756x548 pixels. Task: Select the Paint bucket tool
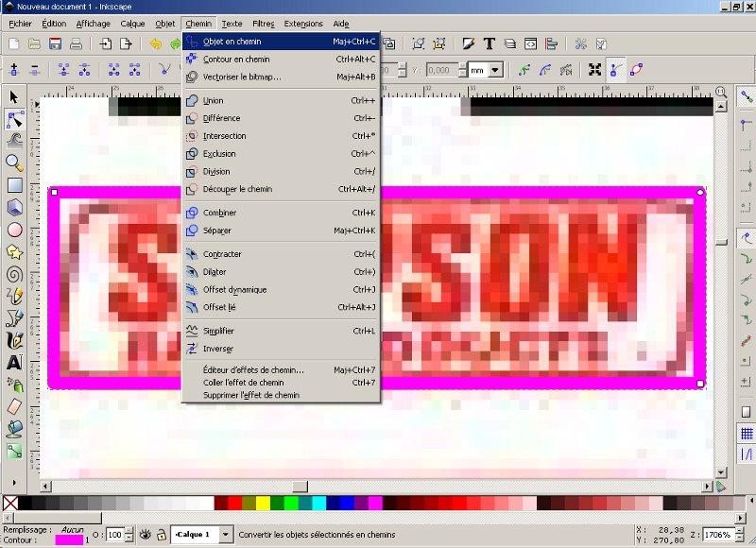(14, 428)
